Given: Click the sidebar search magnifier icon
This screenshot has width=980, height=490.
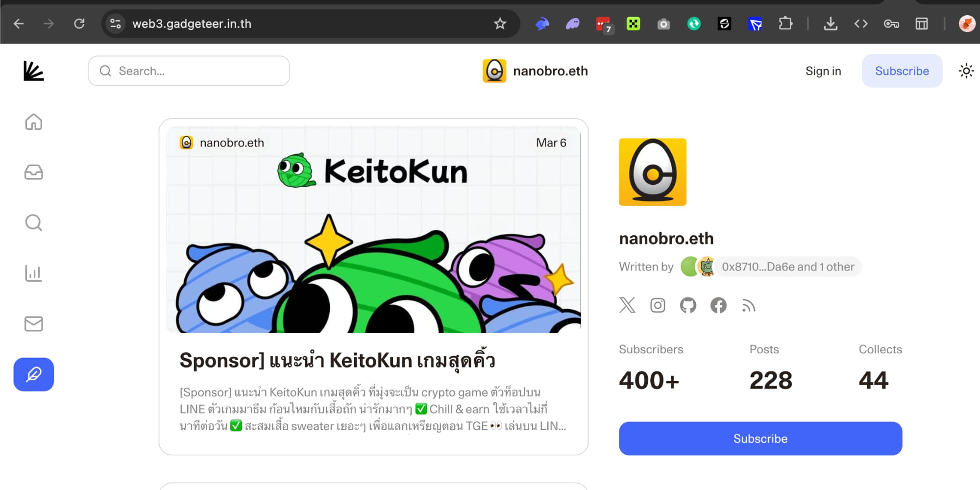Looking at the screenshot, I should pos(33,223).
